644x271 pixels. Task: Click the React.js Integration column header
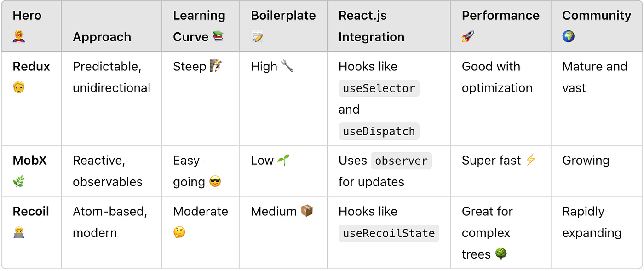pyautogui.click(x=372, y=26)
